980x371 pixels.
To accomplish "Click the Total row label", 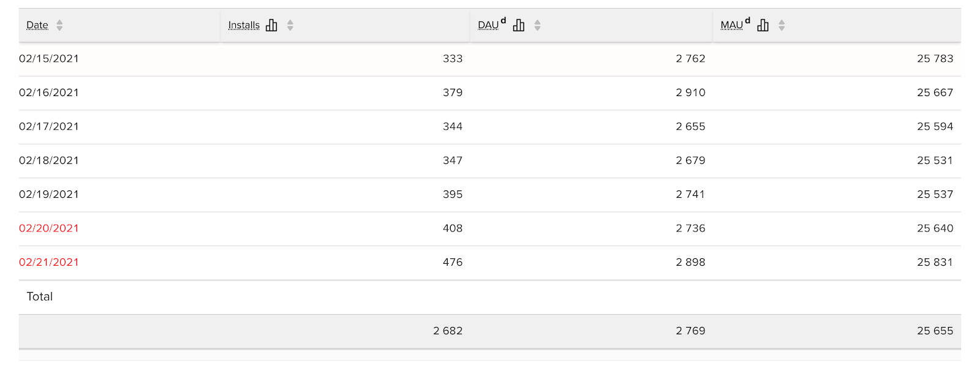I will (40, 296).
